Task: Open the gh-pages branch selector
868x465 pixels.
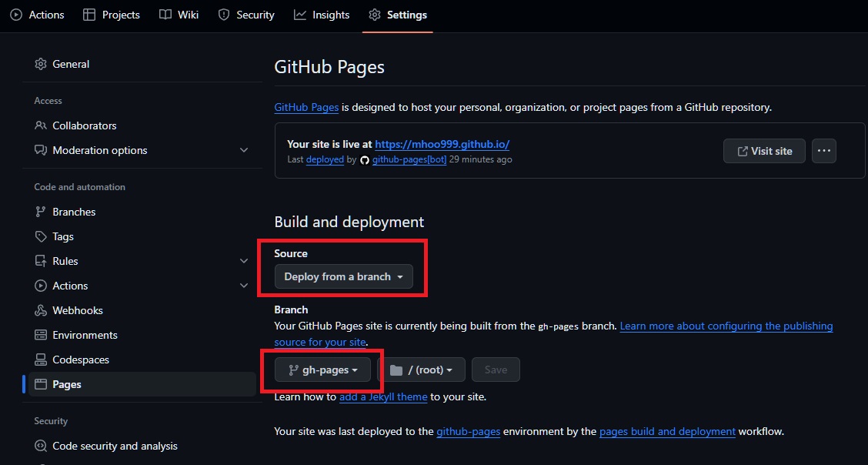Action: [x=322, y=370]
